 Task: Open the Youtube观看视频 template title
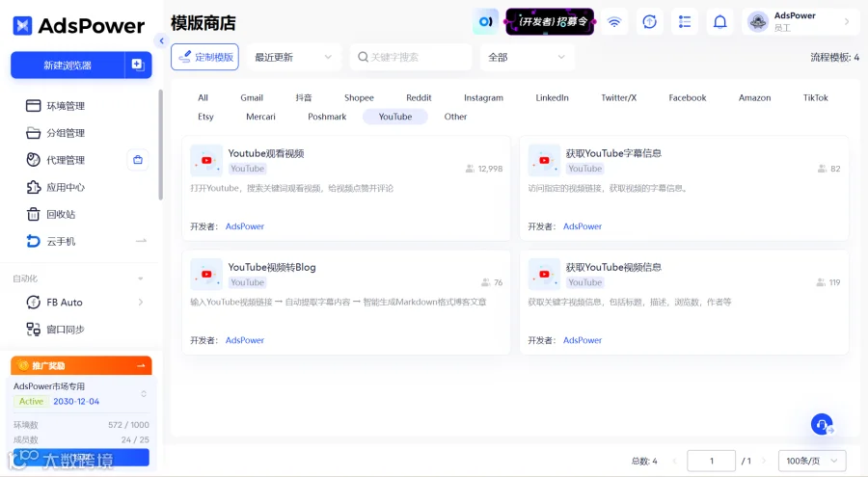click(x=266, y=153)
